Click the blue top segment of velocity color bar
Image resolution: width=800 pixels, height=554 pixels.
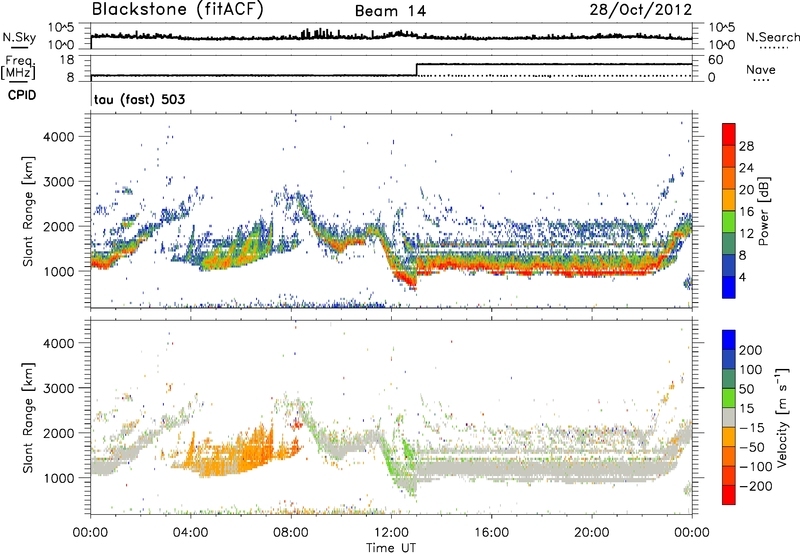(x=729, y=340)
